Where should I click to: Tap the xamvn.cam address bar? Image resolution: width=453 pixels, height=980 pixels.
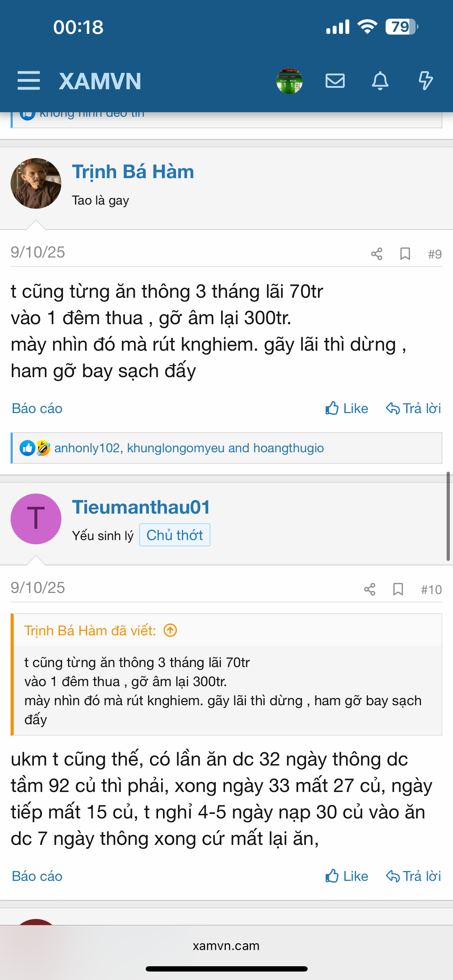(226, 945)
